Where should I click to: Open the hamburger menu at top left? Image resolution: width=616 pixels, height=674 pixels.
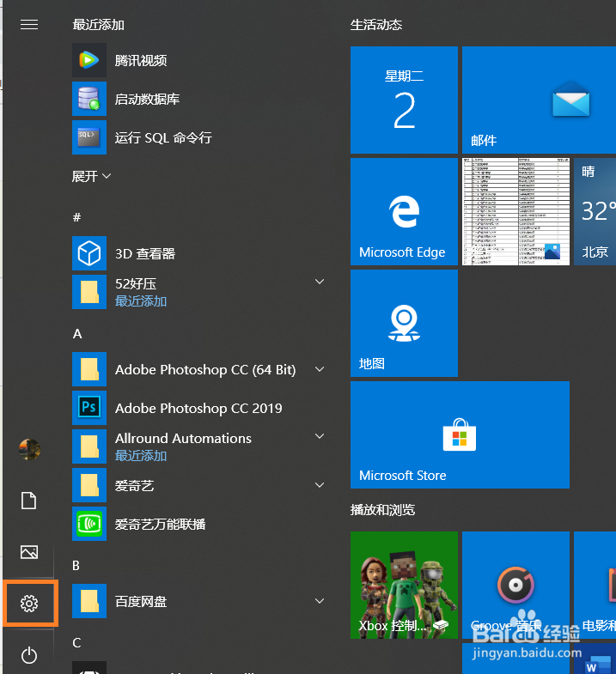(x=29, y=25)
